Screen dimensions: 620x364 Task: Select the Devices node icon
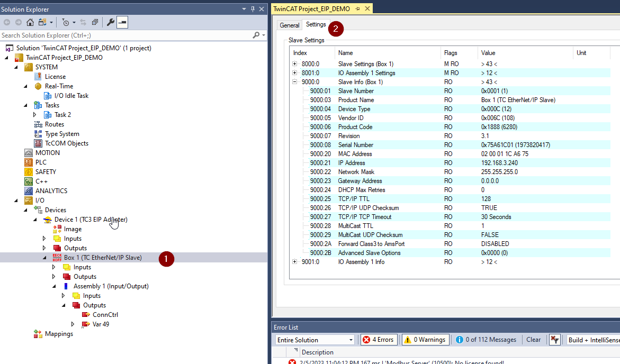pos(38,210)
